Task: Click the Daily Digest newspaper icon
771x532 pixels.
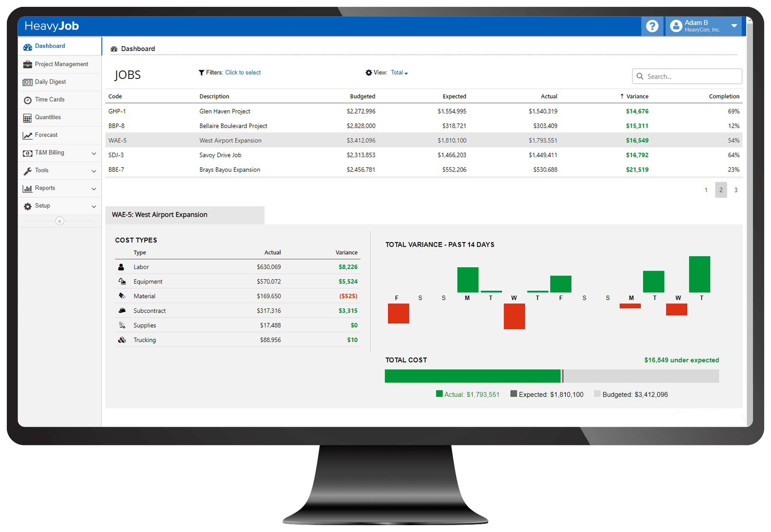Action: (x=27, y=82)
